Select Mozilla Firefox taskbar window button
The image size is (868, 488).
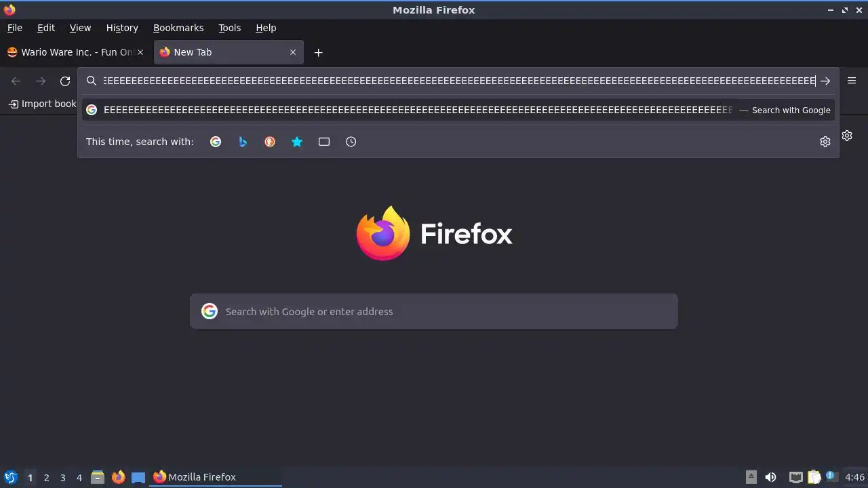(216, 477)
